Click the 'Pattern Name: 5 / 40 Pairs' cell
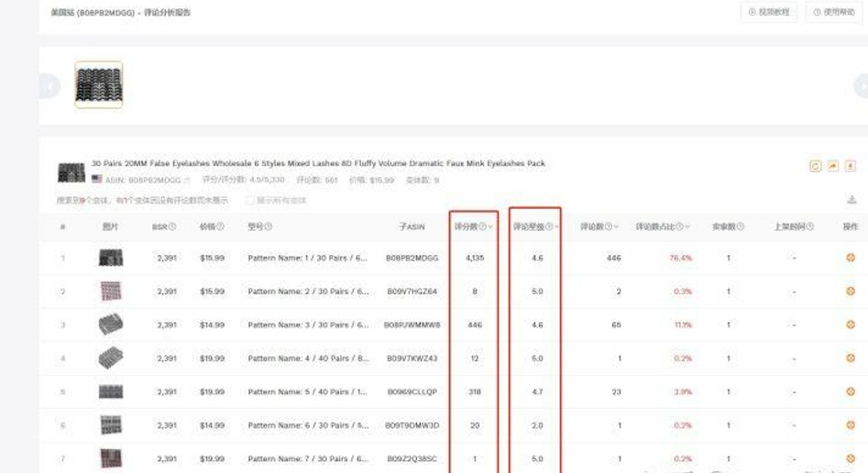 coord(307,391)
